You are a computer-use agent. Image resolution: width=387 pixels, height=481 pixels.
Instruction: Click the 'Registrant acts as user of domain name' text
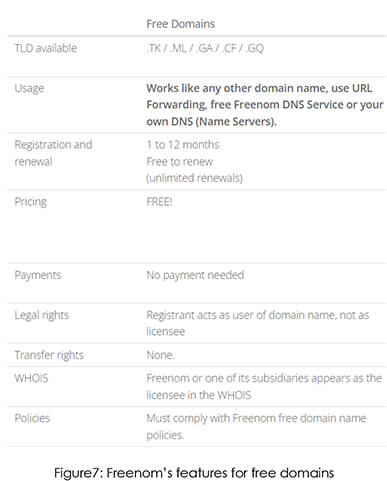point(241,315)
